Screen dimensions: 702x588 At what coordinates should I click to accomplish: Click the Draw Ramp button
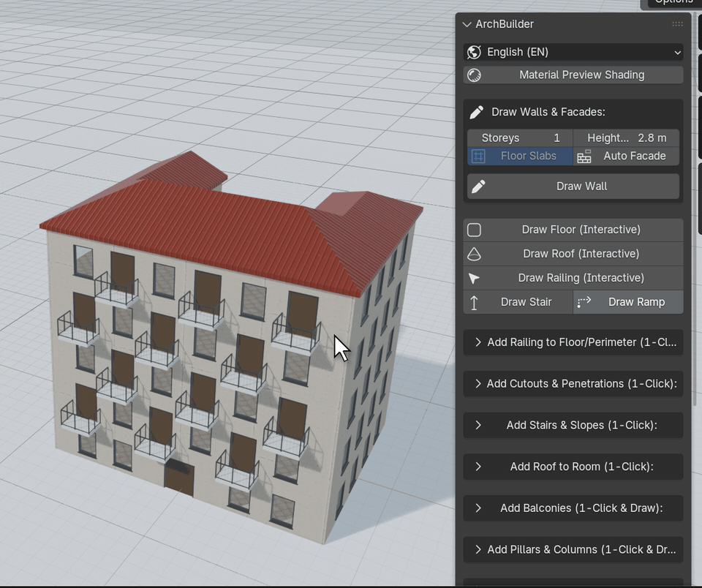click(628, 302)
